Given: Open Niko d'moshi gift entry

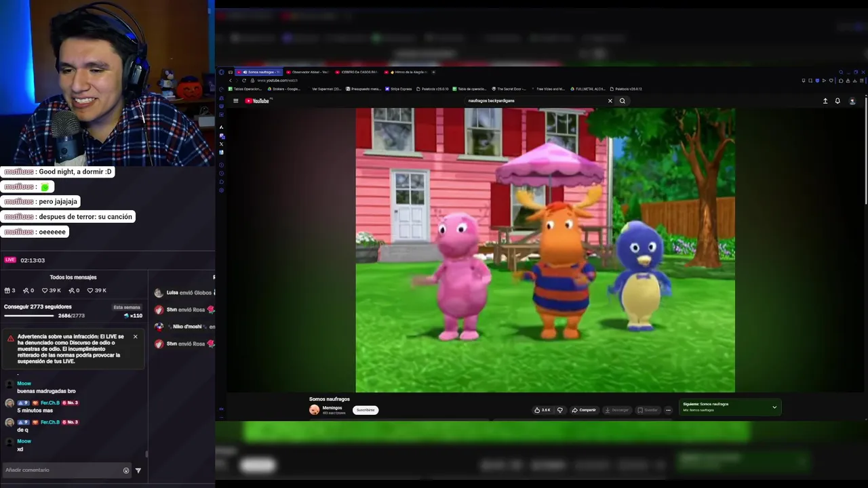Looking at the screenshot, I should pos(184,327).
